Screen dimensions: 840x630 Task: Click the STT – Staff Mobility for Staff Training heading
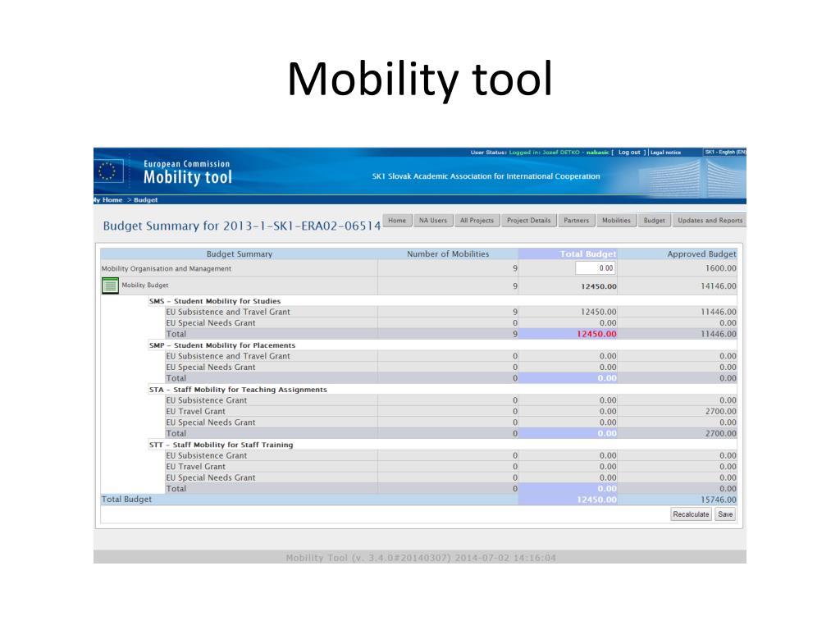(x=221, y=445)
